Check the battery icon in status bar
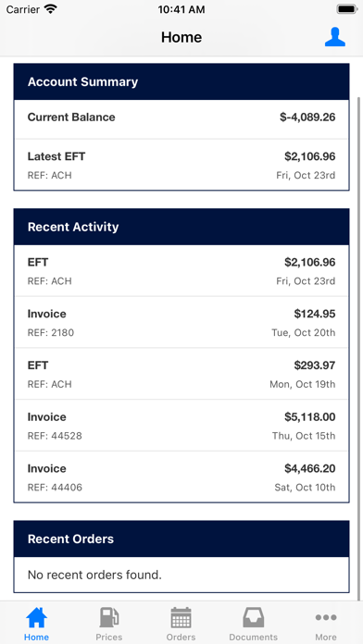The height and width of the screenshot is (644, 363). pos(346,9)
